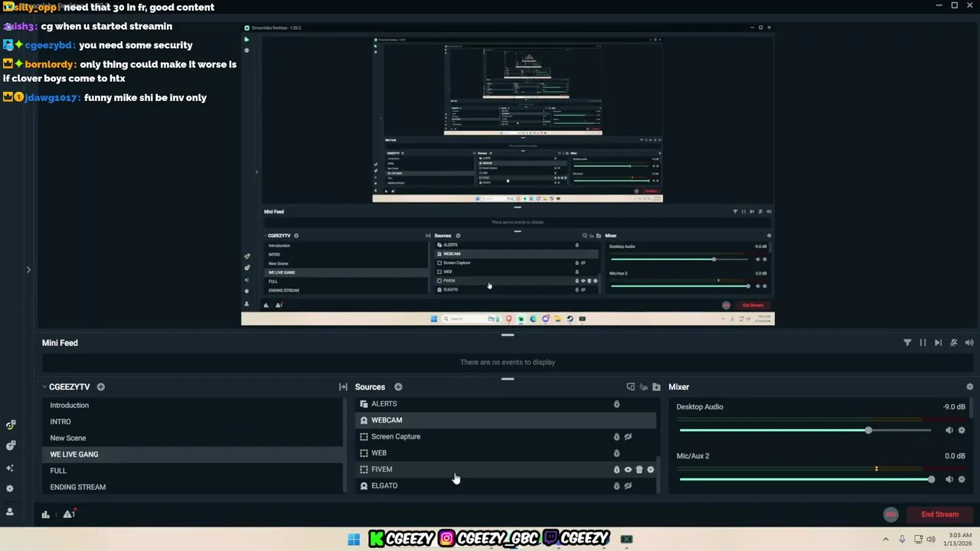Image resolution: width=980 pixels, height=551 pixels.
Task: Open performance stats bar chart icon
Action: [x=45, y=514]
